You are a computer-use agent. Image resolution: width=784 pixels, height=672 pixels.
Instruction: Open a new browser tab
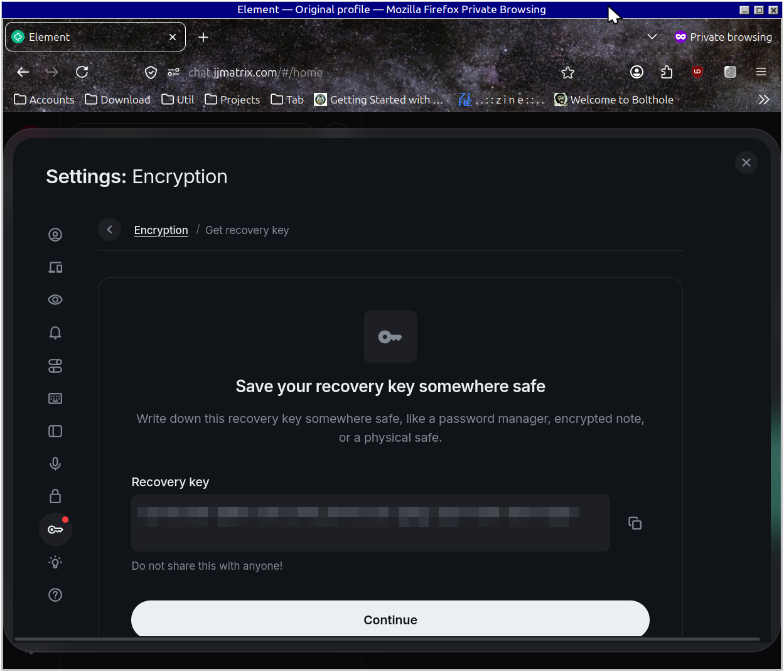point(203,37)
